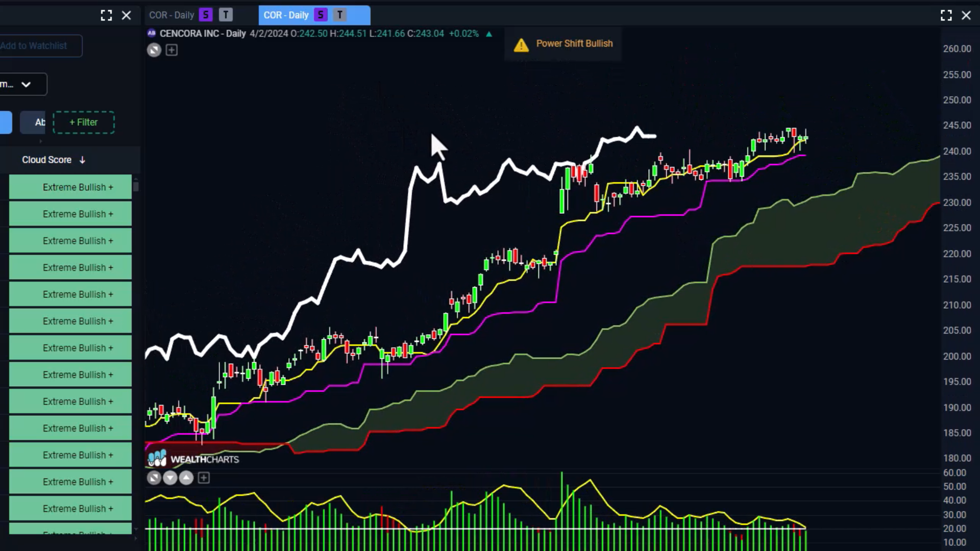The height and width of the screenshot is (551, 980).
Task: Click the 200.00 price axis label
Action: click(x=957, y=356)
